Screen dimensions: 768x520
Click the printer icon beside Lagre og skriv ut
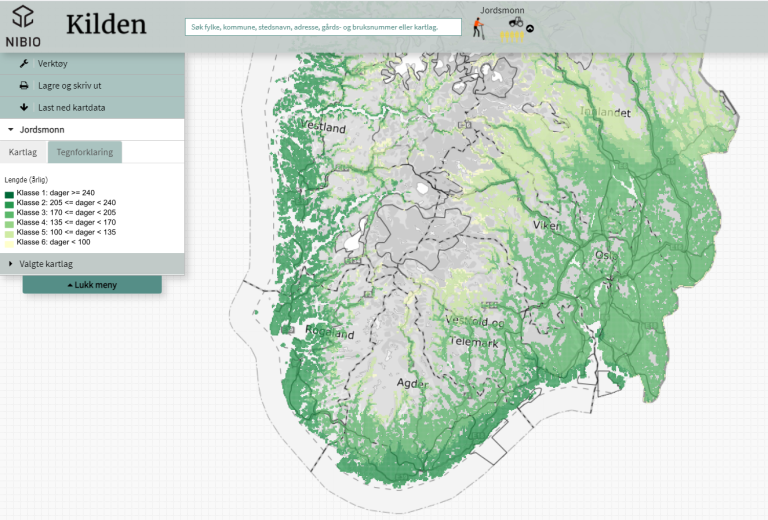24,85
